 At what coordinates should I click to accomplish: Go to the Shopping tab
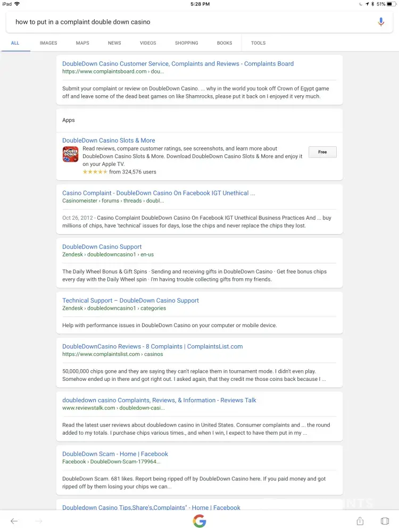pyautogui.click(x=186, y=43)
